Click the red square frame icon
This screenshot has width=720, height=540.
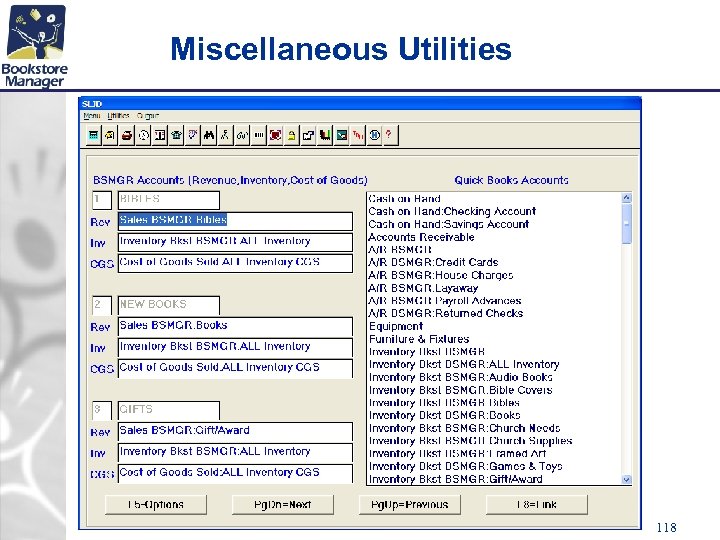(276, 135)
